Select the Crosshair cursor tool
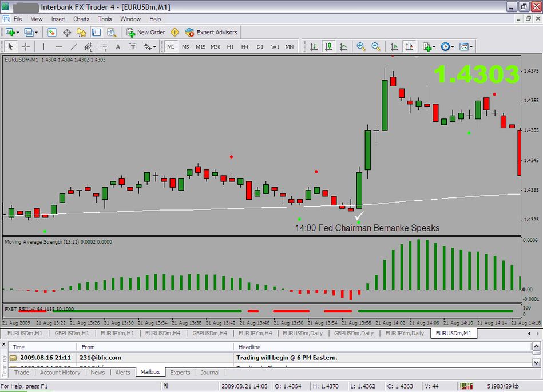 click(26, 47)
